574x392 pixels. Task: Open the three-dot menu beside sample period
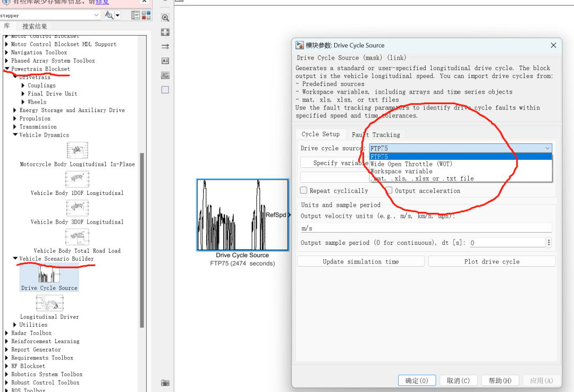pos(548,243)
